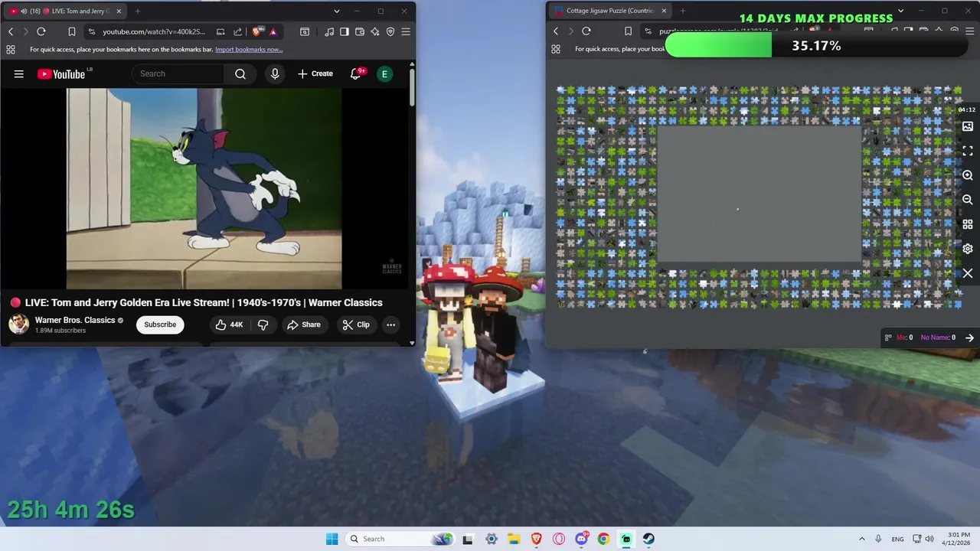Click the YouTube logo
This screenshot has height=551, width=980.
(61, 73)
